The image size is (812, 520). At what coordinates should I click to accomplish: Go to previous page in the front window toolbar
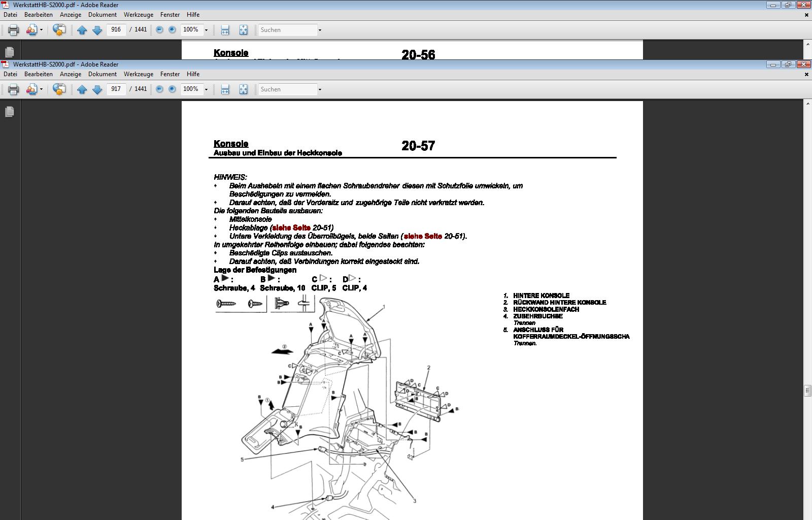82,89
